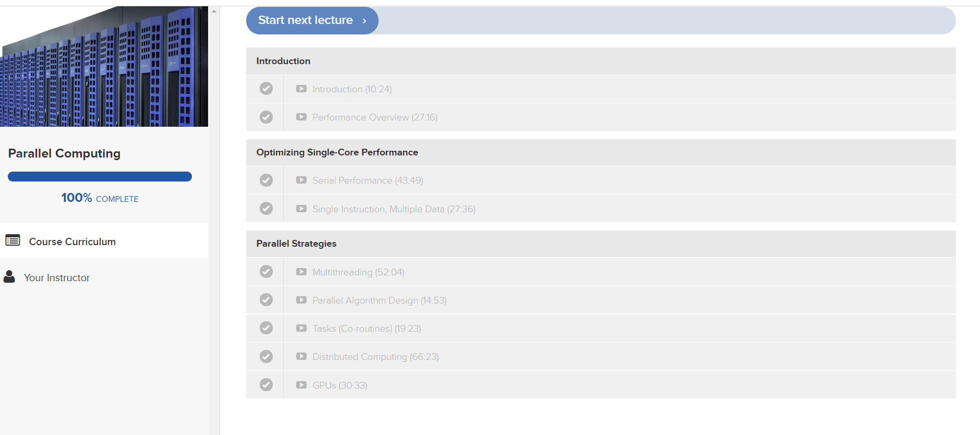Select the video icon for Serial Performance

pos(301,180)
